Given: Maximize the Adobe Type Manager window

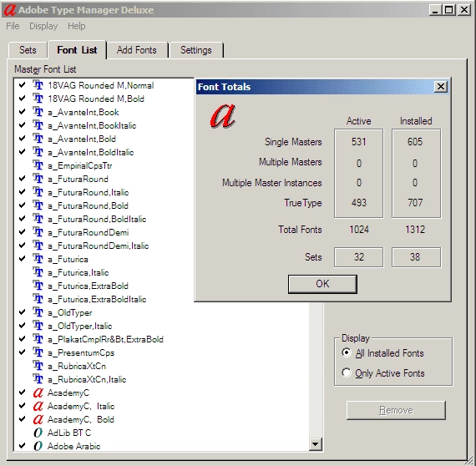Looking at the screenshot, I should 449,10.
